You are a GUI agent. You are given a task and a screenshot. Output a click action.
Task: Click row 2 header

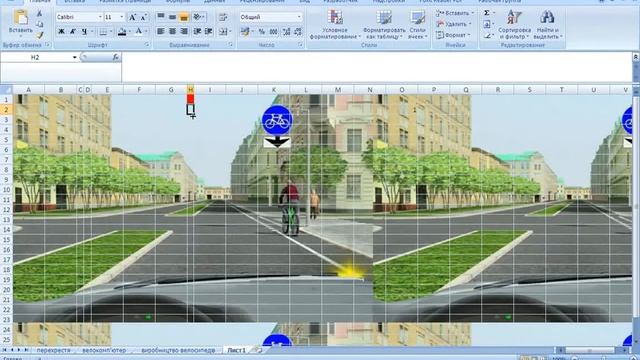(x=6, y=110)
